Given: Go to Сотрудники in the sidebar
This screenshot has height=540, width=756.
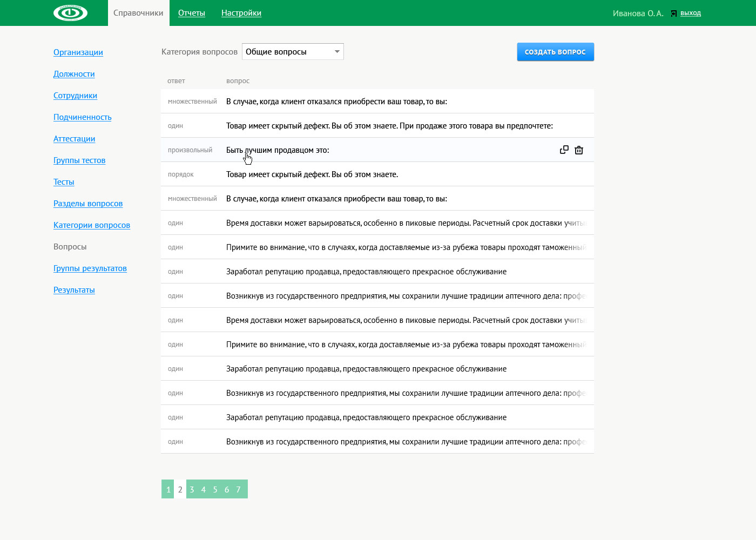Looking at the screenshot, I should 75,96.
